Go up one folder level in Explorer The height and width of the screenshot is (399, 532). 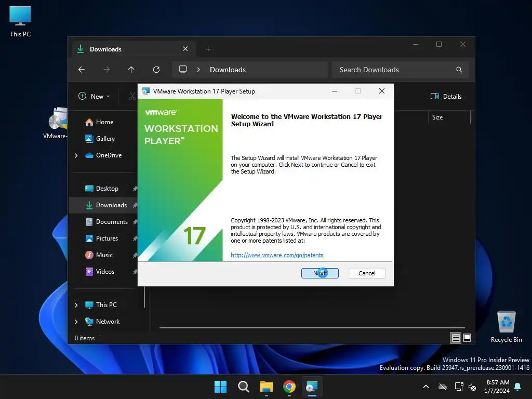pyautogui.click(x=131, y=70)
